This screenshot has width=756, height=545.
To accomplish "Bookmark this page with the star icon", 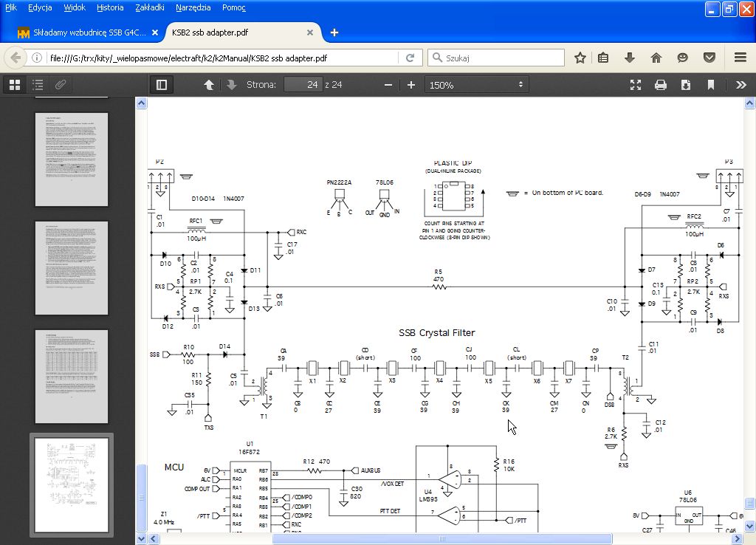I will [x=580, y=58].
